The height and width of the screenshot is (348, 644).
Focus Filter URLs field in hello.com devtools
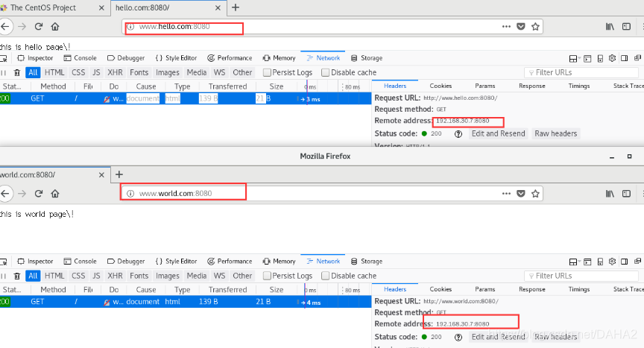581,72
